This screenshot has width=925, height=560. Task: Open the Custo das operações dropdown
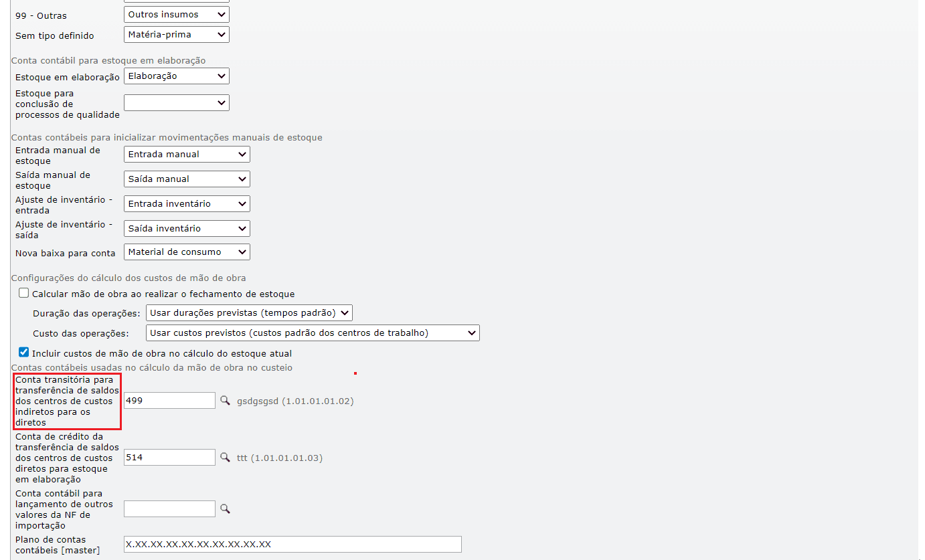pos(313,333)
